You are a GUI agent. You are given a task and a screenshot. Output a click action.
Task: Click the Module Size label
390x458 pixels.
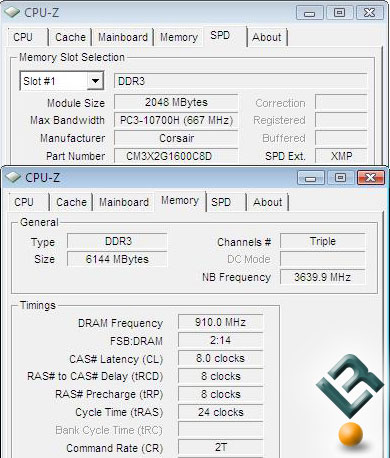[x=76, y=103]
